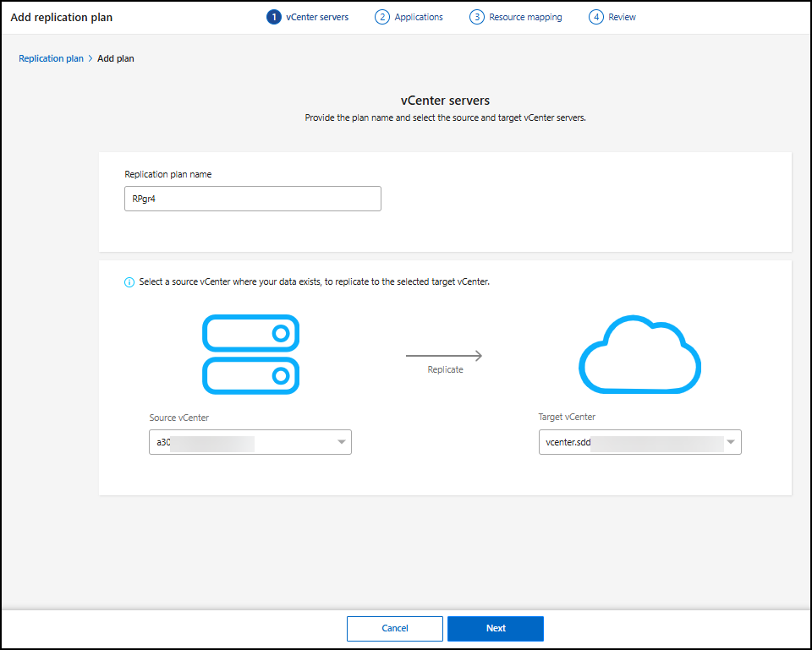Follow the Replication plan breadcrumb link
The image size is (812, 650).
pyautogui.click(x=51, y=59)
